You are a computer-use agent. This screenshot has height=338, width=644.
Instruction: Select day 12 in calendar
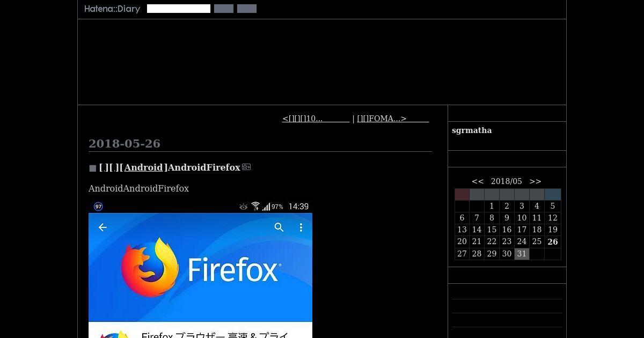pyautogui.click(x=553, y=218)
